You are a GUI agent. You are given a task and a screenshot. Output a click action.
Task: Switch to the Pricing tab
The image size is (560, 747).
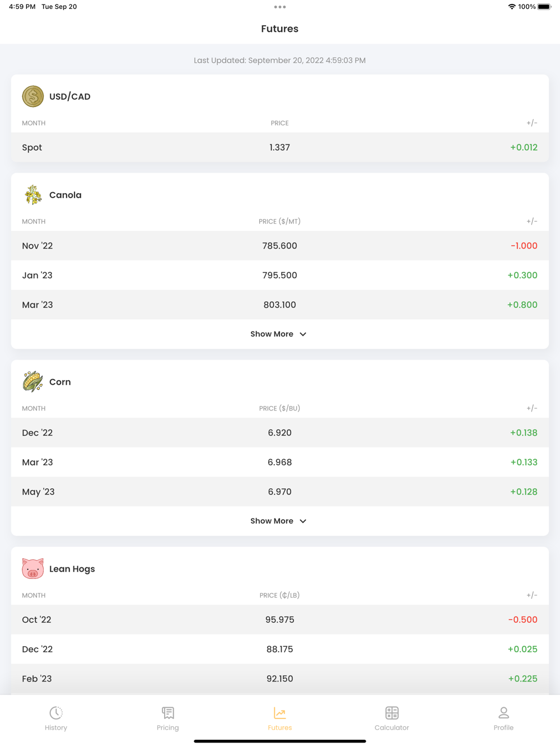click(168, 718)
